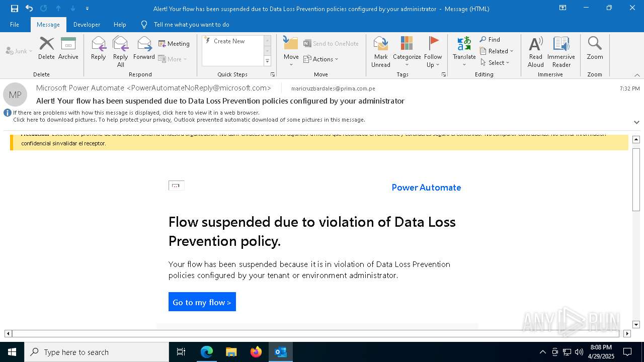Viewport: 644px width, 362px height.
Task: Launch Firefox from taskbar
Action: [256, 352]
